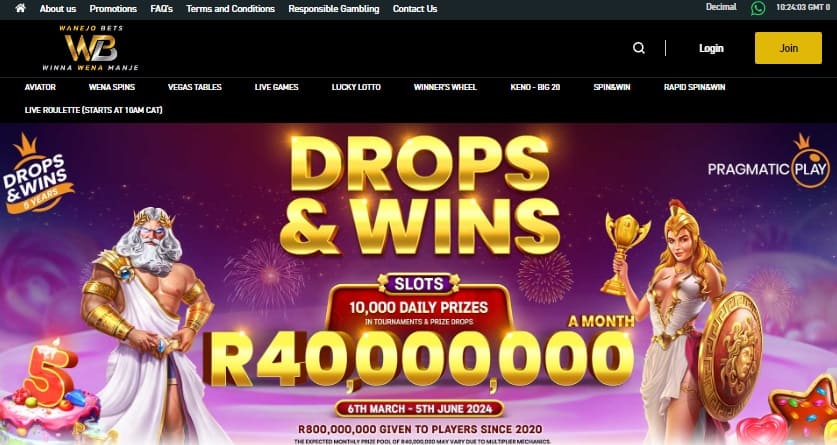Open Responsible Gambling link
The image size is (837, 445).
(x=334, y=9)
